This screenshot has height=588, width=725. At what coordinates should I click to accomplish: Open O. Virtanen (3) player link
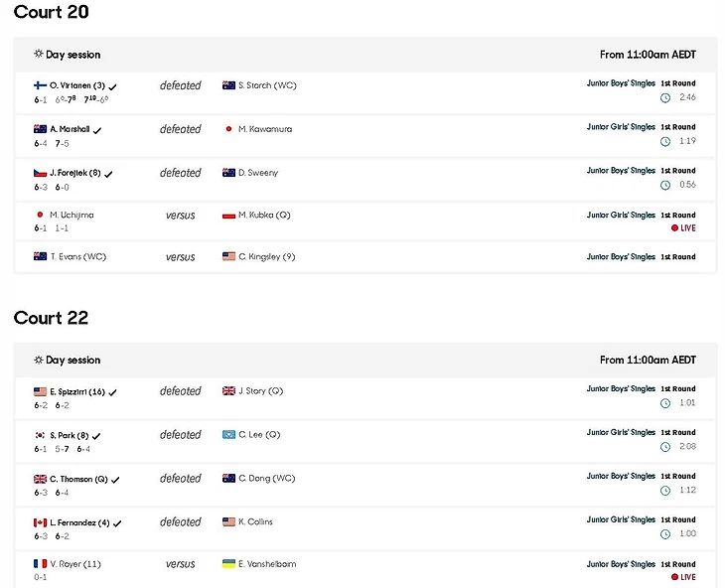(x=77, y=85)
